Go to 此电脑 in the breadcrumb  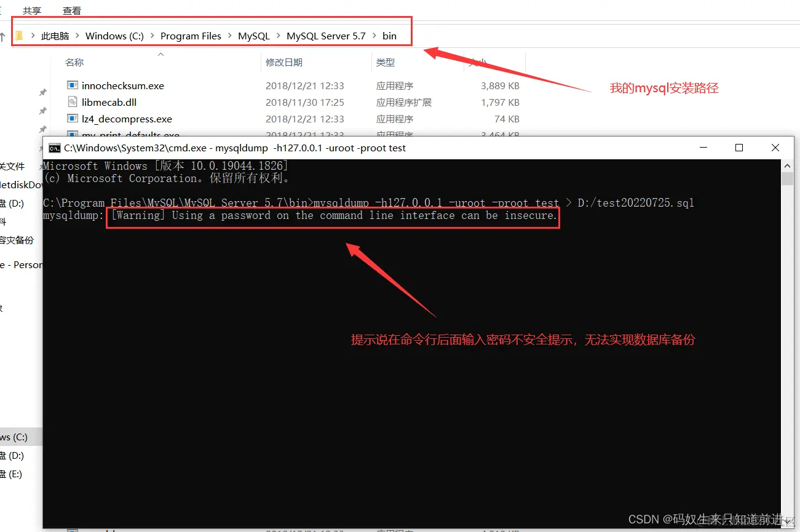(55, 36)
